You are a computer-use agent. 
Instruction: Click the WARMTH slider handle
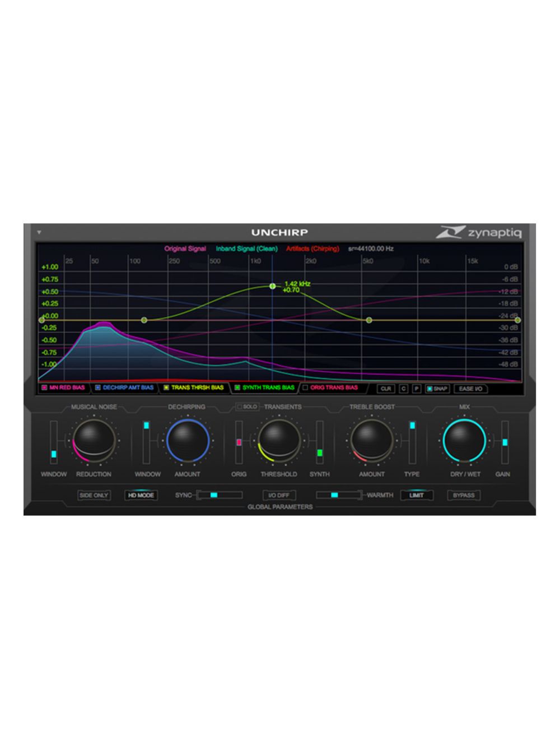click(x=334, y=495)
